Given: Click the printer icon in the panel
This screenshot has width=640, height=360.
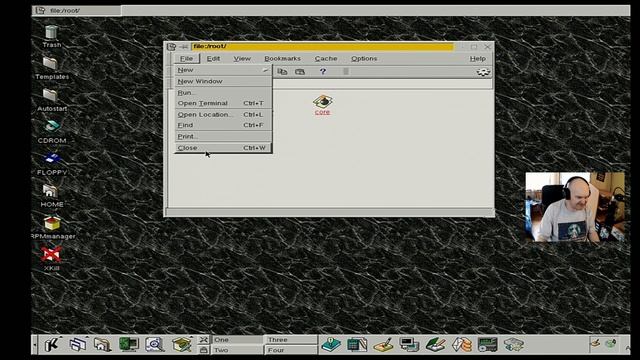Looking at the screenshot, I should 513,345.
